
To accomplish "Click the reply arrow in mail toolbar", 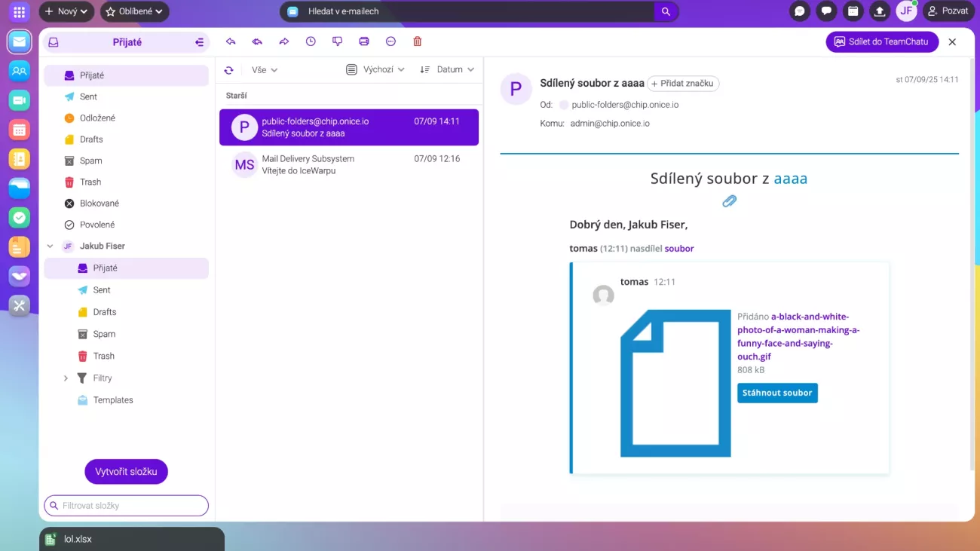I will 231,42.
